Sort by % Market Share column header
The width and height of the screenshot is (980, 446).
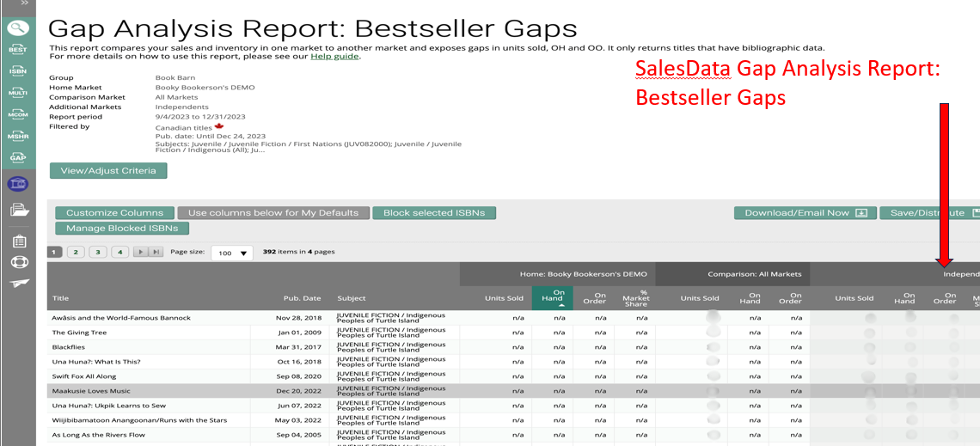pyautogui.click(x=635, y=298)
